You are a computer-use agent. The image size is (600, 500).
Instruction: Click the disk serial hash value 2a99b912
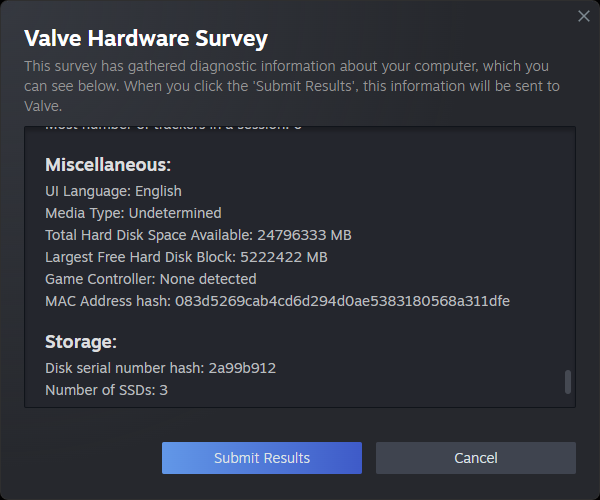pyautogui.click(x=242, y=368)
